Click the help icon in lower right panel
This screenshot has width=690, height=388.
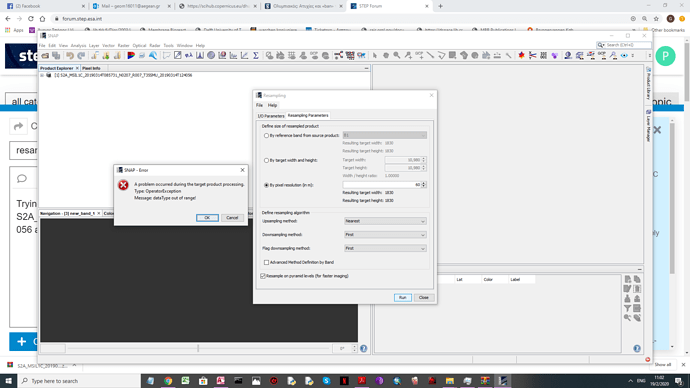637,348
